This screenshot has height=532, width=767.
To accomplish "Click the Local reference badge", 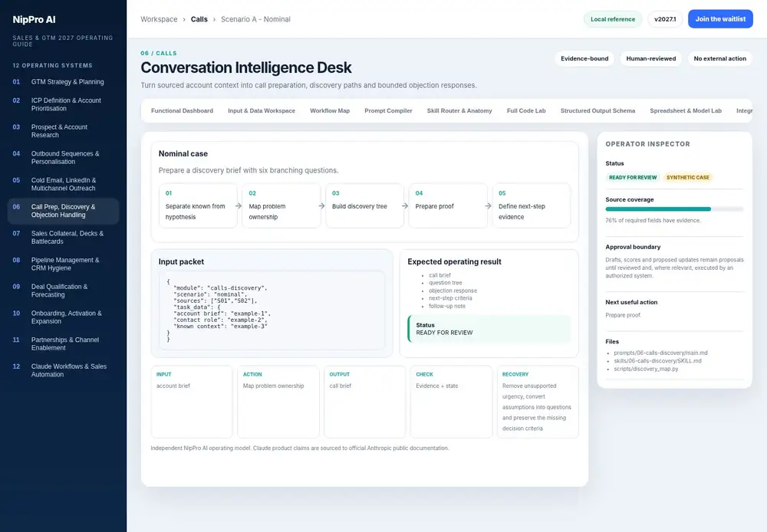I will [612, 19].
